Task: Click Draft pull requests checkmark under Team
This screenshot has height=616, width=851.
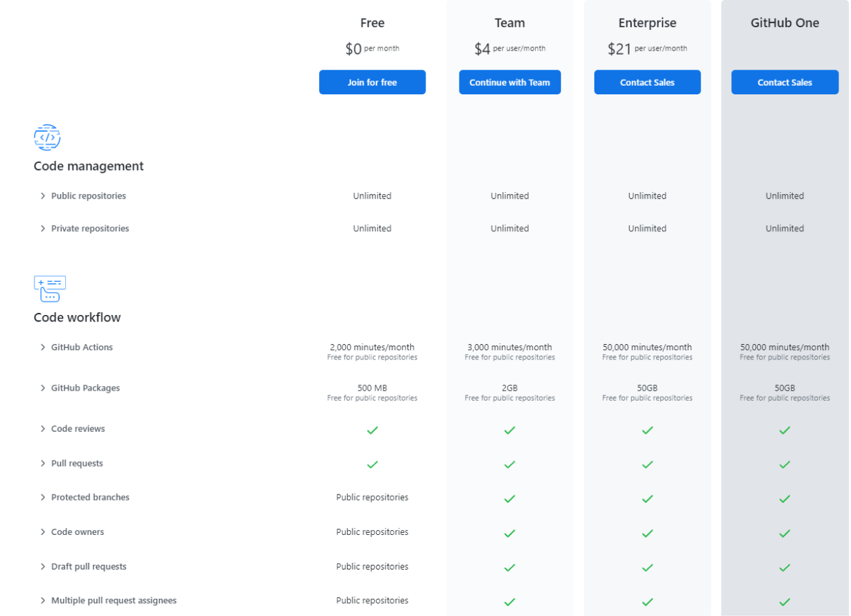Action: pos(510,567)
